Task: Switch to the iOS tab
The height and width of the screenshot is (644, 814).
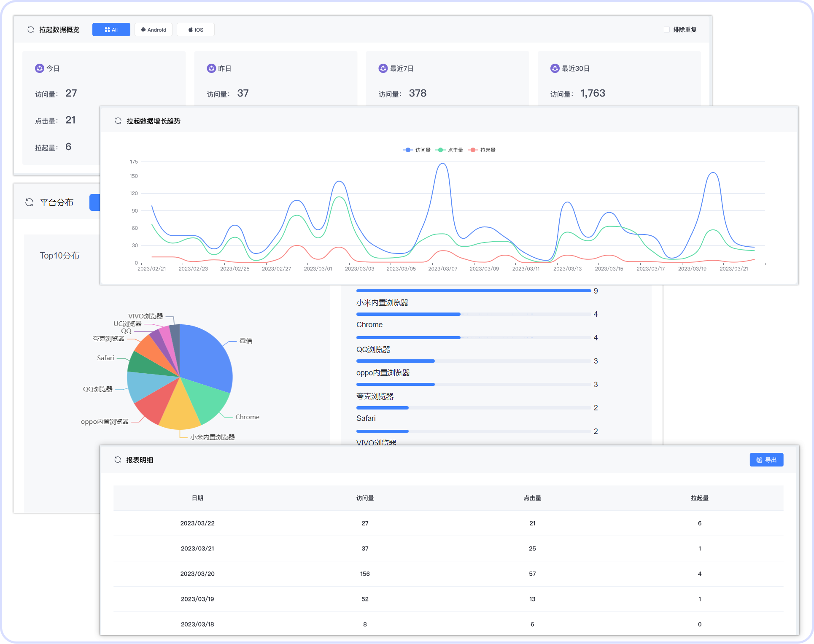Action: point(196,30)
